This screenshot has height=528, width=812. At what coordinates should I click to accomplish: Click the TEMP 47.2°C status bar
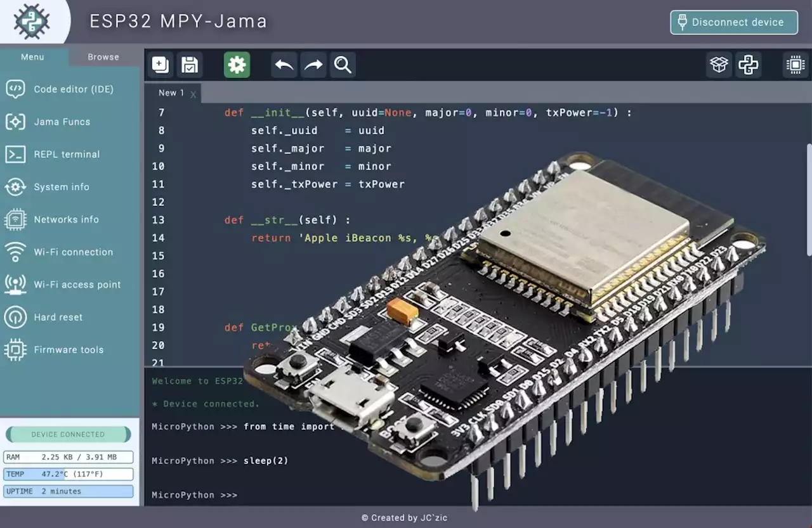pos(69,474)
